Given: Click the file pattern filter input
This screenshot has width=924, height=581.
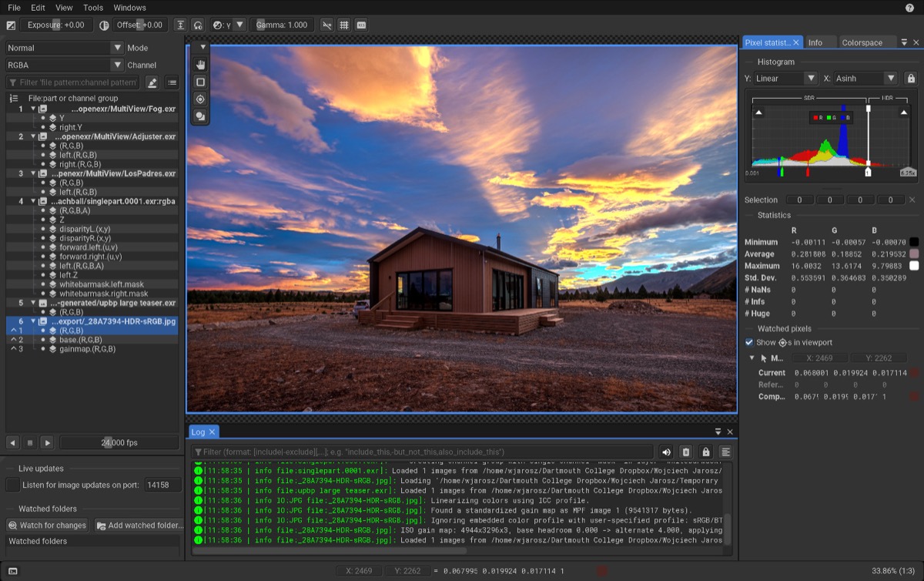Looking at the screenshot, I should coord(74,82).
